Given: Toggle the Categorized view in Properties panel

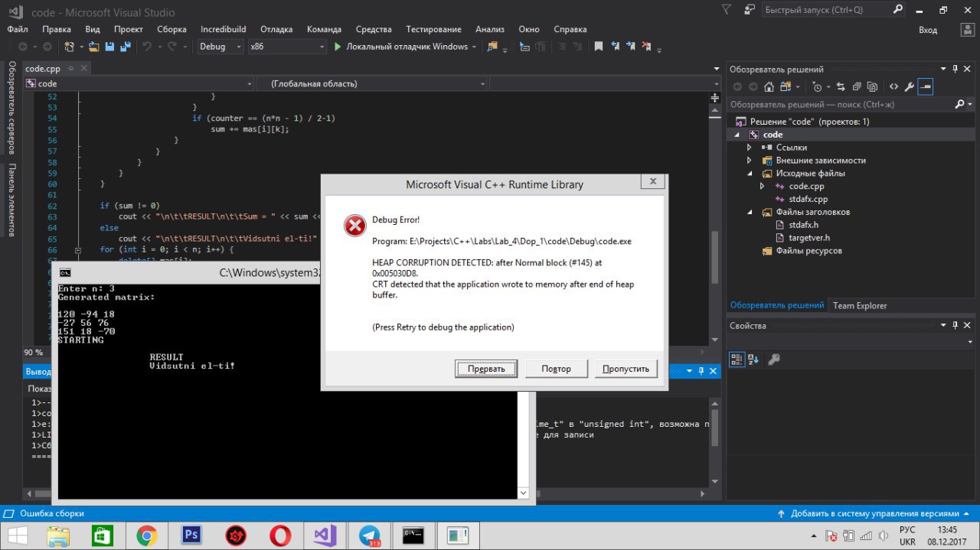Looking at the screenshot, I should 737,359.
